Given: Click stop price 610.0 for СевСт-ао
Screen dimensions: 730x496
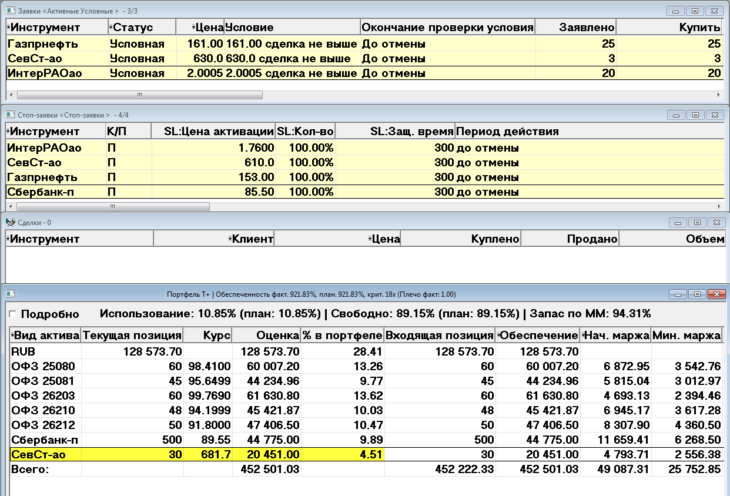Looking at the screenshot, I should 259,163.
